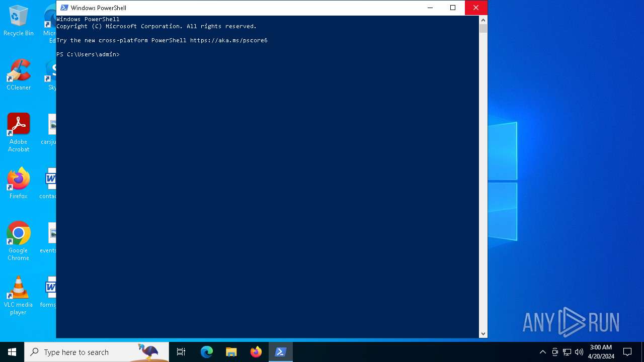Screen dimensions: 644x362
Task: Maximize the PowerShell window
Action: pos(453,8)
